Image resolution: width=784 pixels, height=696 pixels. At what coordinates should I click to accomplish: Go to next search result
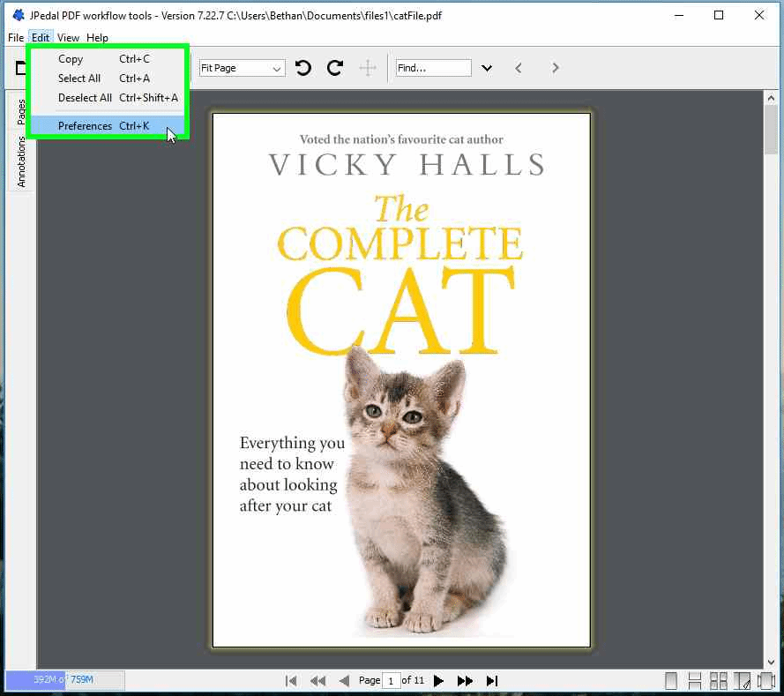tap(555, 68)
